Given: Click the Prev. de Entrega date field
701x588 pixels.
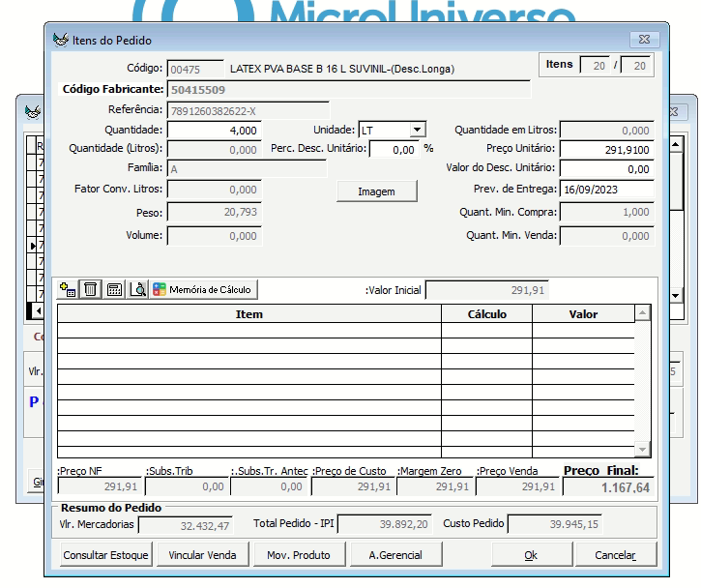Looking at the screenshot, I should click(x=606, y=190).
